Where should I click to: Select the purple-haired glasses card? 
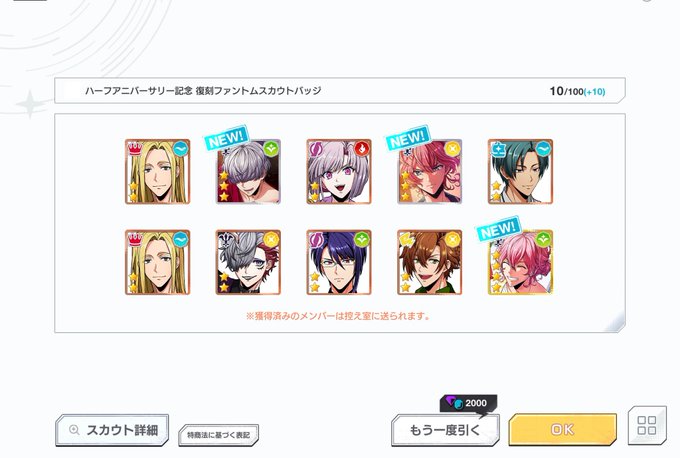tap(339, 262)
